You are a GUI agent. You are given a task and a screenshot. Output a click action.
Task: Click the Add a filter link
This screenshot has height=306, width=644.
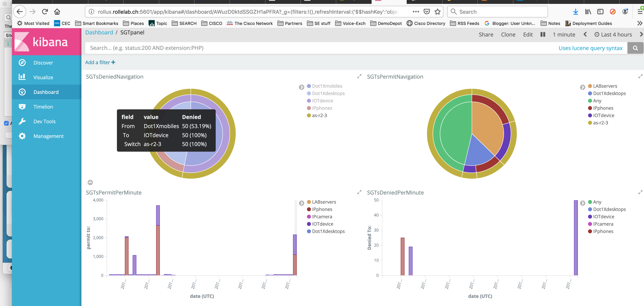[x=100, y=62]
